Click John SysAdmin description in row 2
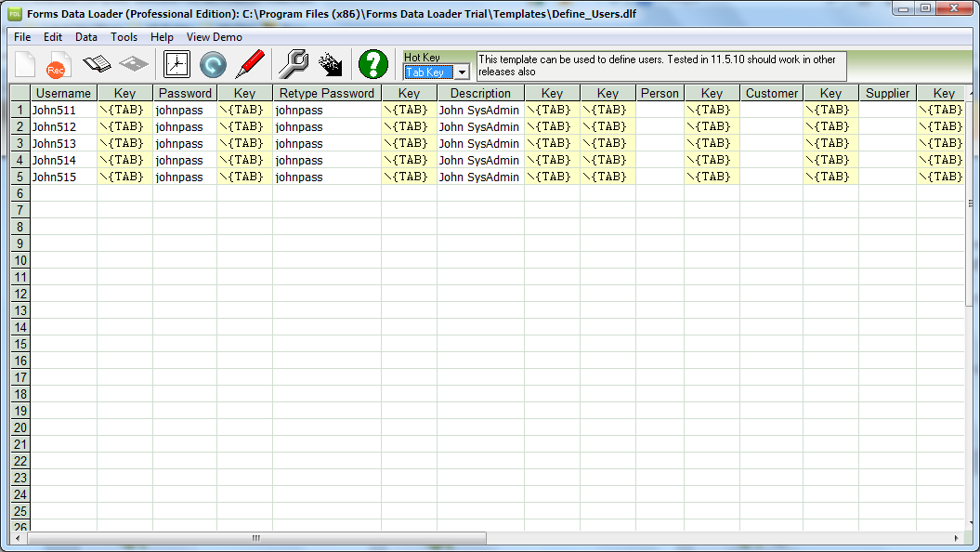This screenshot has height=552, width=980. tap(480, 127)
